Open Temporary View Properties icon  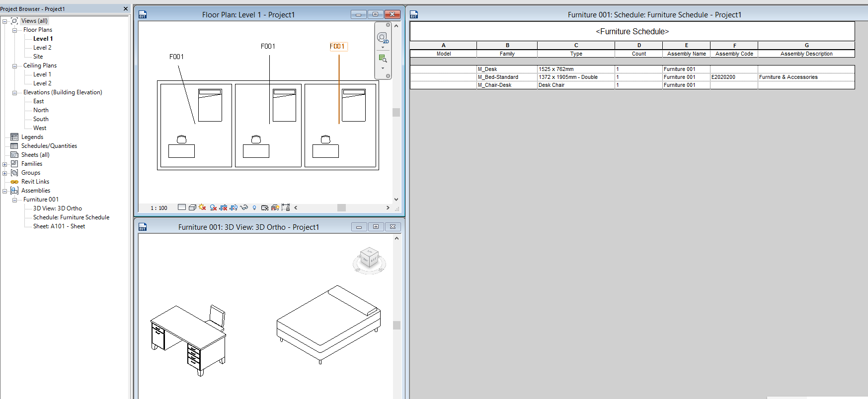265,207
